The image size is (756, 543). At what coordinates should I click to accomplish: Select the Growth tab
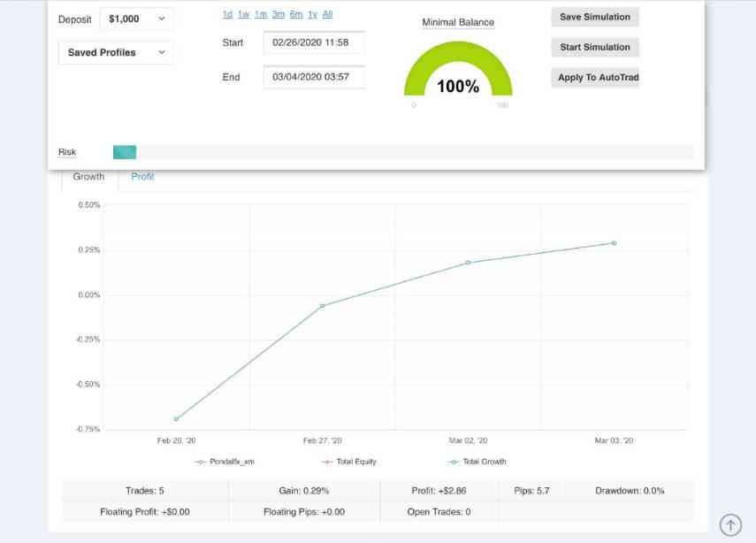point(88,177)
